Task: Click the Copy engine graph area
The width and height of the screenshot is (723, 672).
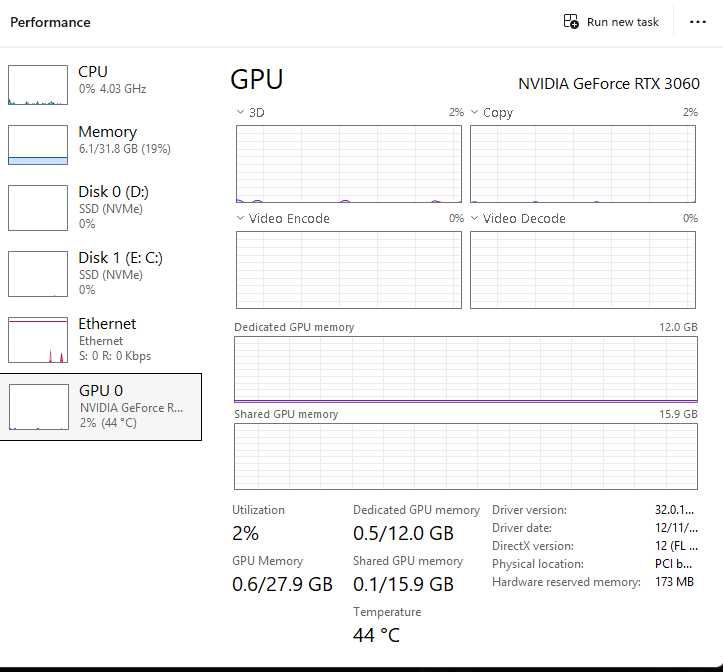Action: [583, 164]
